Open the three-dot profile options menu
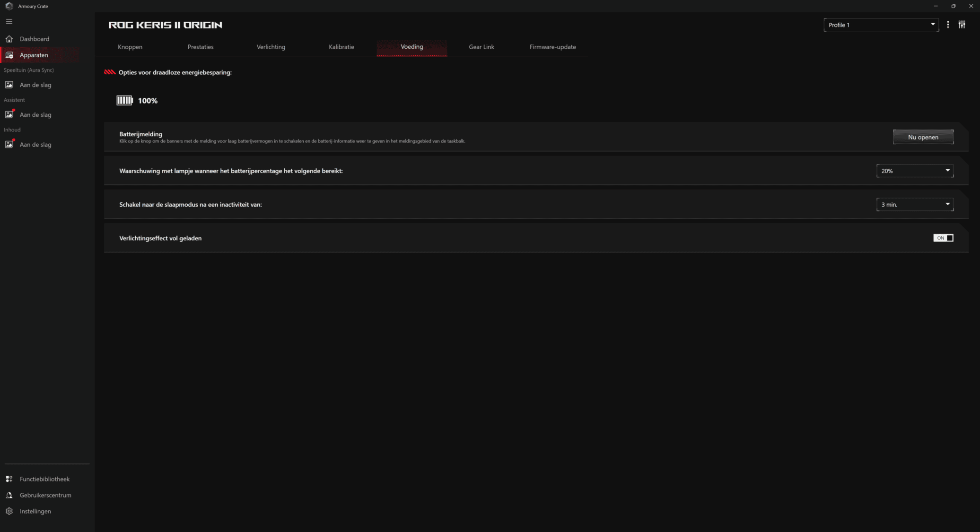 tap(948, 25)
